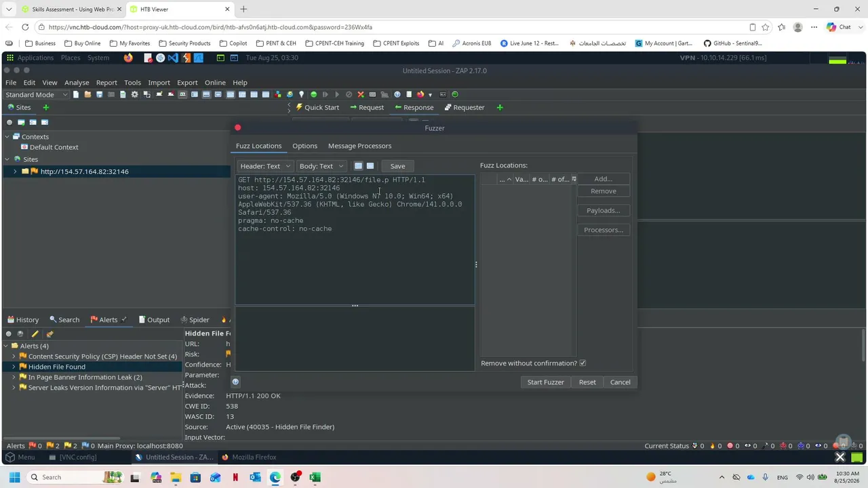The width and height of the screenshot is (868, 488).
Task: Switch to the Message Processors tab
Action: (359, 146)
